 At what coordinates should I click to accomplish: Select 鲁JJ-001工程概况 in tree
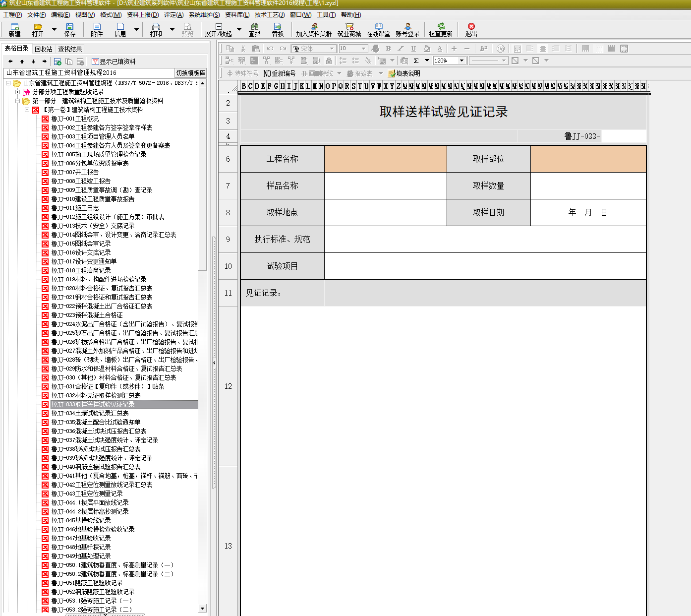[x=75, y=119]
